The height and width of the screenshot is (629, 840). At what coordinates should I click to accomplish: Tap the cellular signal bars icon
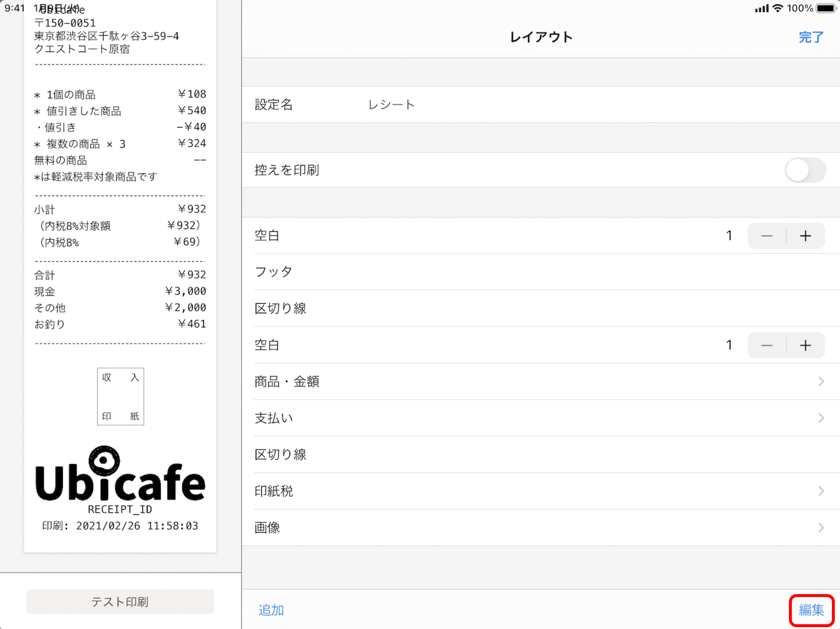pos(761,8)
